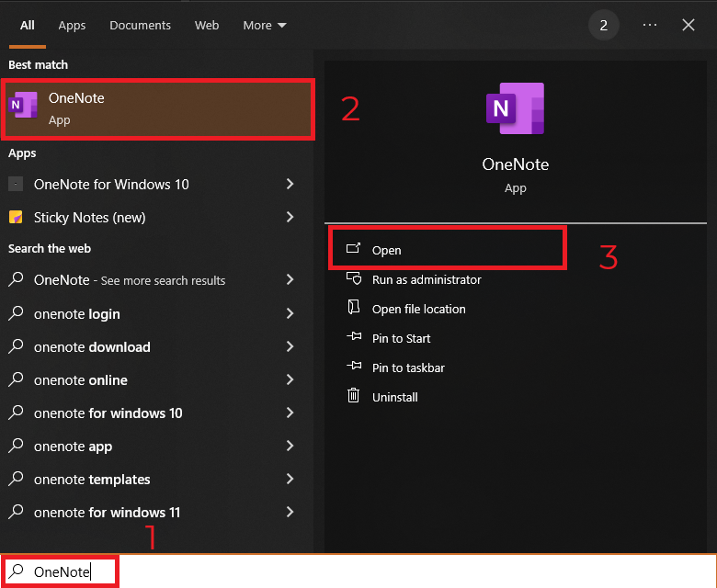The width and height of the screenshot is (717, 588).
Task: Click the OneNote icon in best match
Action: (x=23, y=105)
